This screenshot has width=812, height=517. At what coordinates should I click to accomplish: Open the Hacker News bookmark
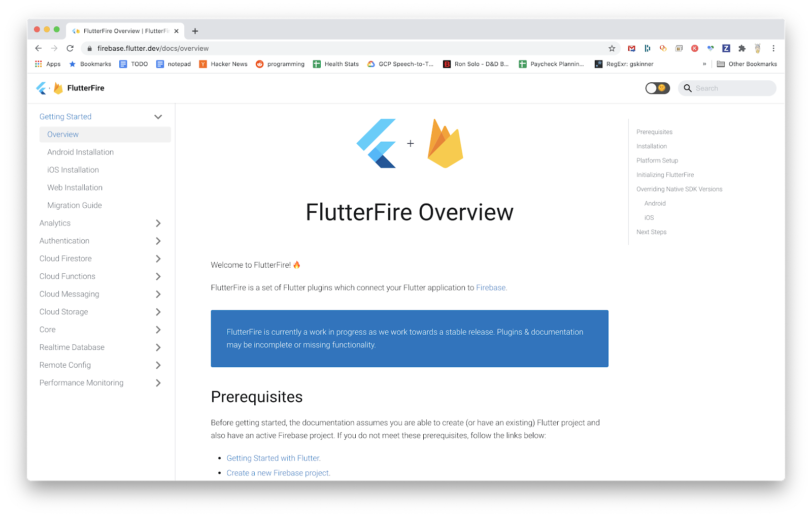[223, 64]
